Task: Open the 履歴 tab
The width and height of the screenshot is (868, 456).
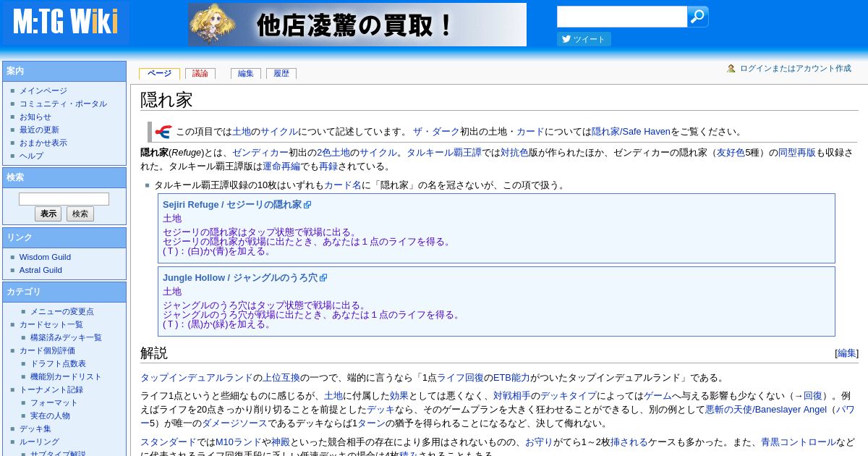Action: (x=281, y=74)
